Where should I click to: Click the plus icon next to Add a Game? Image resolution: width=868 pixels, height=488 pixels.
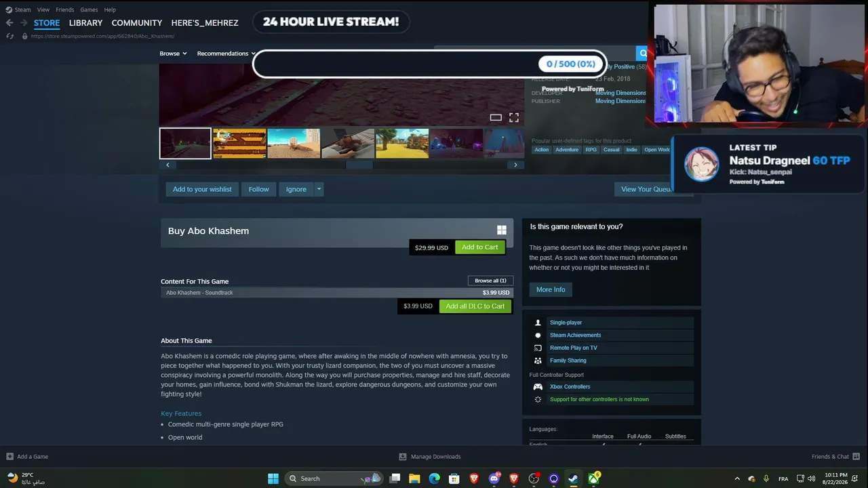(x=9, y=457)
